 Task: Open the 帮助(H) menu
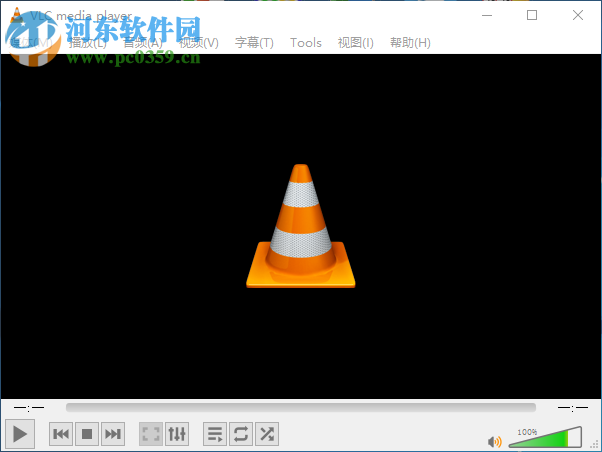pyautogui.click(x=410, y=43)
